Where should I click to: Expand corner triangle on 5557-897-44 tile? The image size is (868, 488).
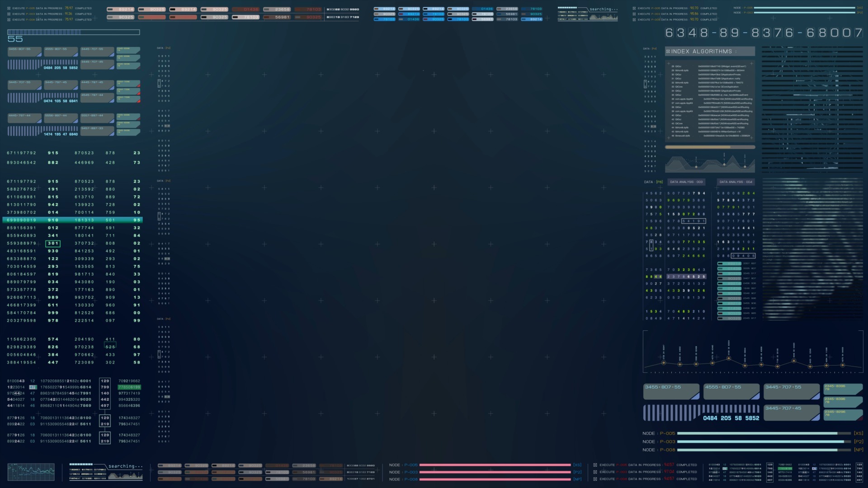click(111, 121)
